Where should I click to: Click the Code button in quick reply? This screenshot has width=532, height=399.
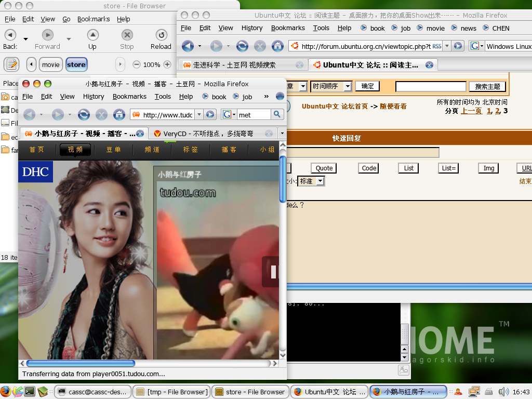[x=369, y=168]
